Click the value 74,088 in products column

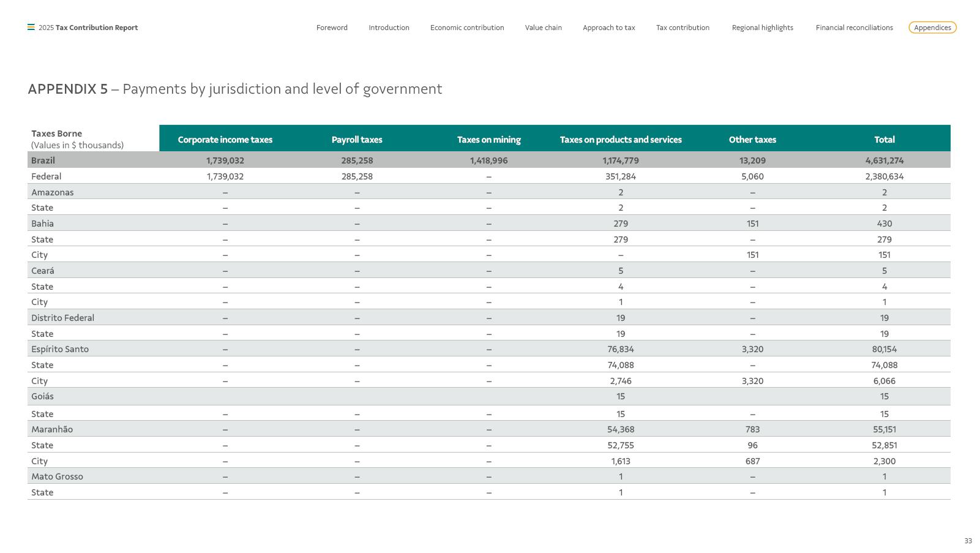click(621, 365)
